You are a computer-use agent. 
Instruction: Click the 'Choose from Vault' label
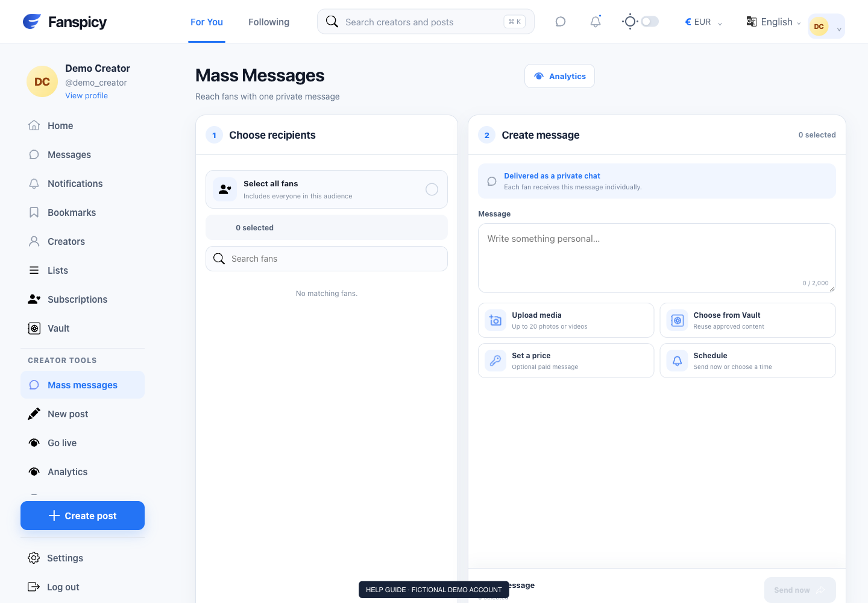pos(727,315)
